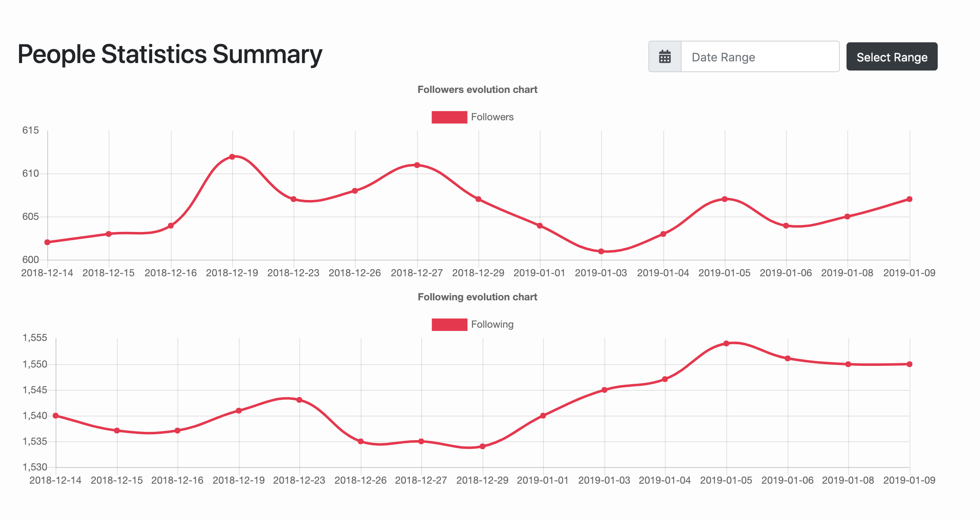Toggle the Following legend dataset
980x521 pixels.
492,324
